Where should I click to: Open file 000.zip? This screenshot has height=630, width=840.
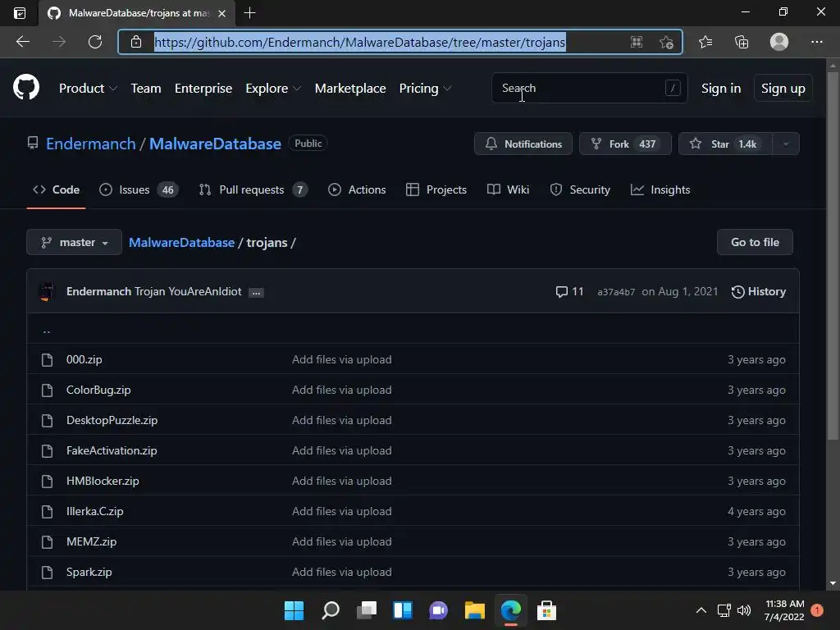[84, 359]
